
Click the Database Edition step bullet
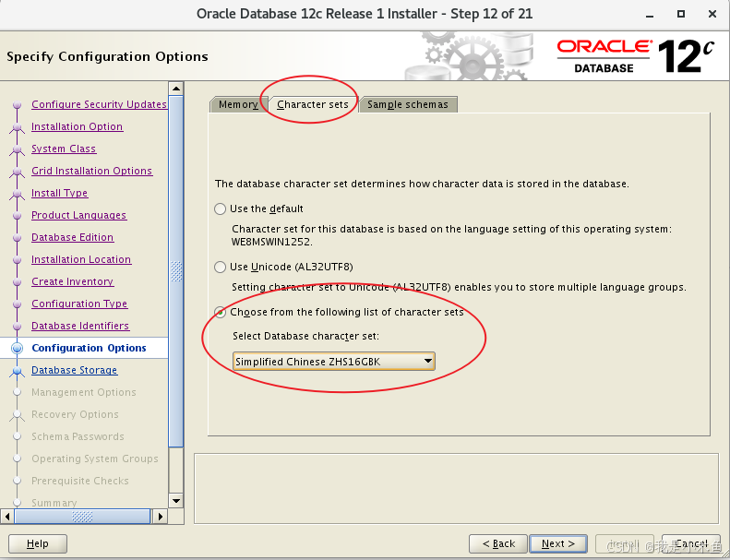coord(18,238)
